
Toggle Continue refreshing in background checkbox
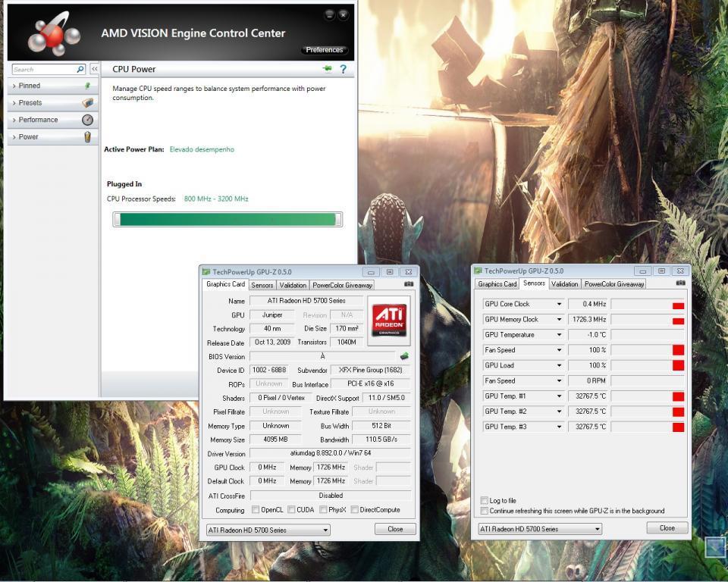tap(485, 511)
